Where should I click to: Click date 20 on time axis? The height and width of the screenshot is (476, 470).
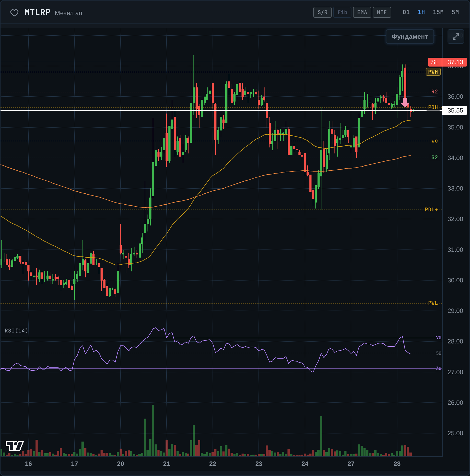point(121,464)
